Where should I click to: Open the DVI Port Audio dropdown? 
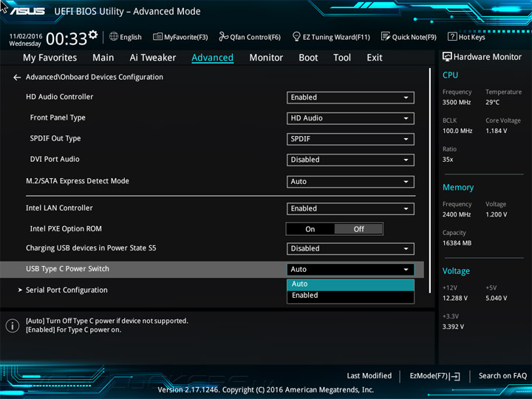(x=350, y=160)
